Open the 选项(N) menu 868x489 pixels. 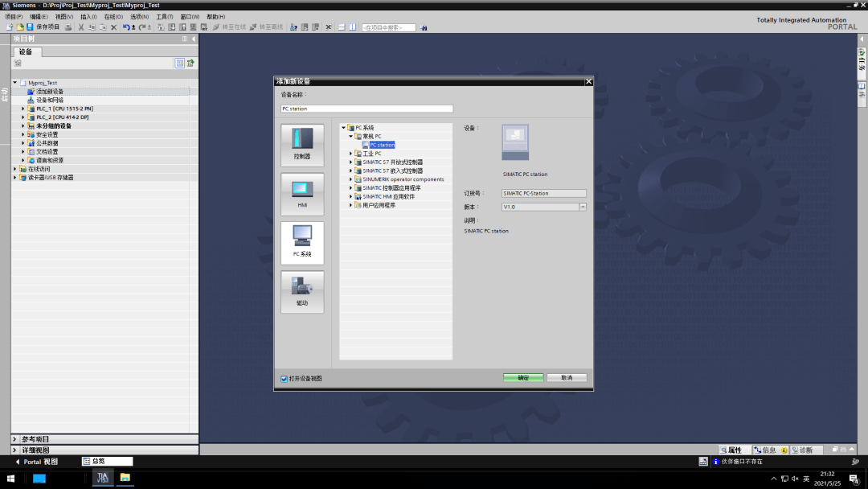[x=140, y=17]
